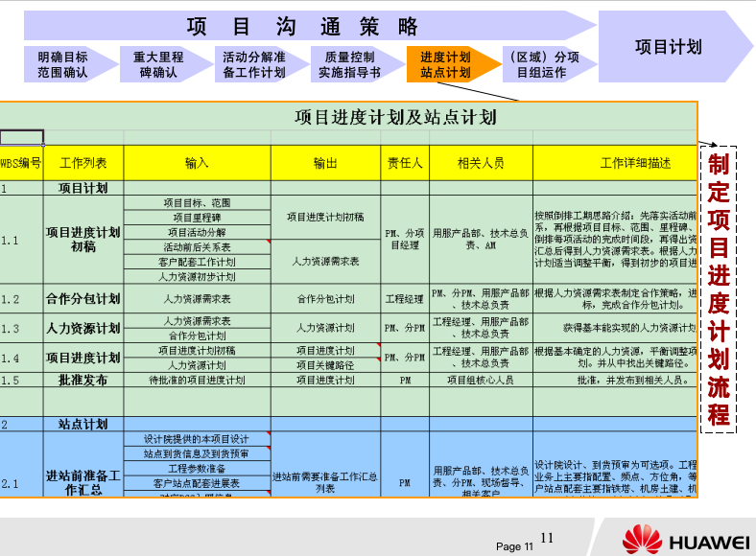Click the 项目目标、范围 input cell
Screen dimensions: 756x556
198,203
